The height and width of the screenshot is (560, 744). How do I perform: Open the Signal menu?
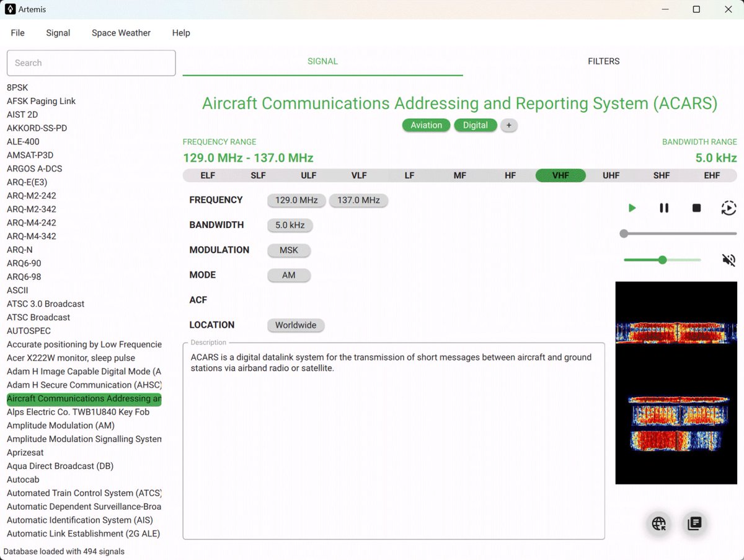[x=58, y=33]
